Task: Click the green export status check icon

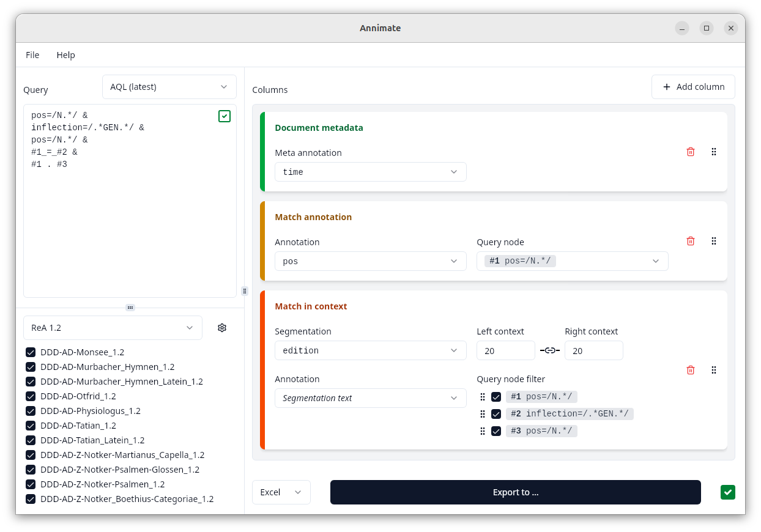Action: click(x=728, y=492)
